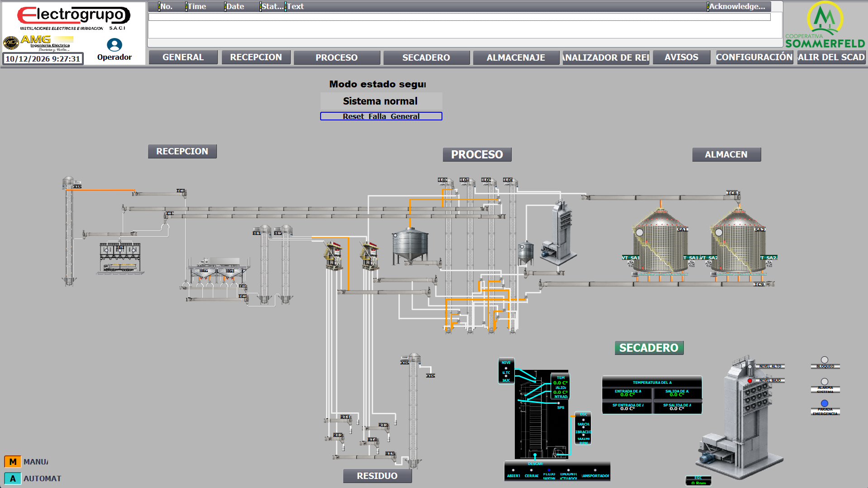Click the Acknowledge column header in alarm list
868x488 pixels.
(738, 6)
